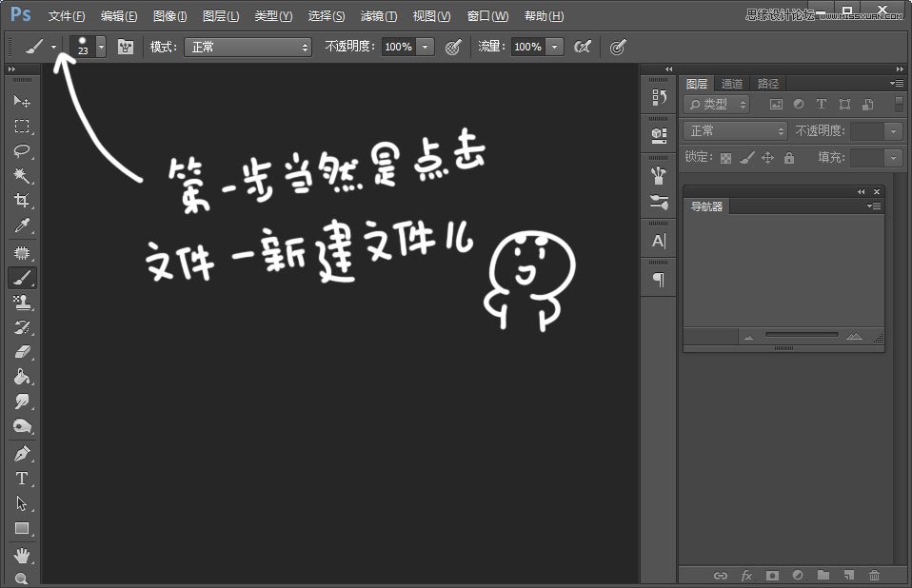912x588 pixels.
Task: Open the brush preset picker dropdown
Action: 101,47
